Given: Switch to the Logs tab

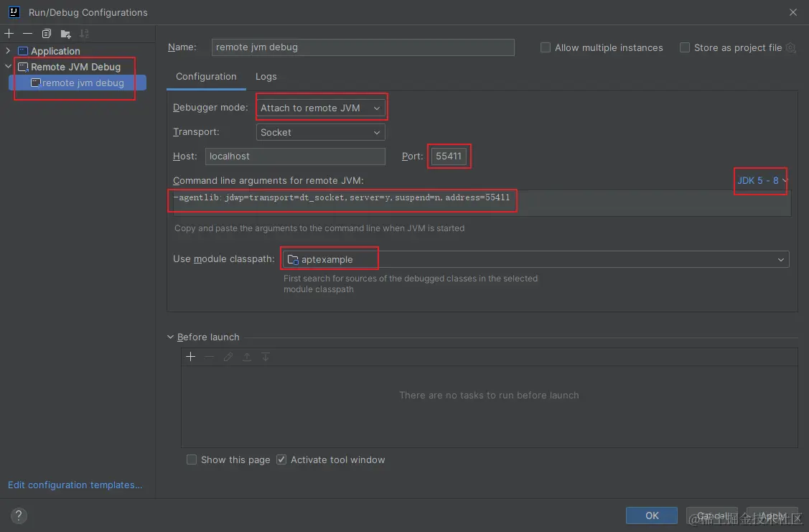Looking at the screenshot, I should coord(266,77).
